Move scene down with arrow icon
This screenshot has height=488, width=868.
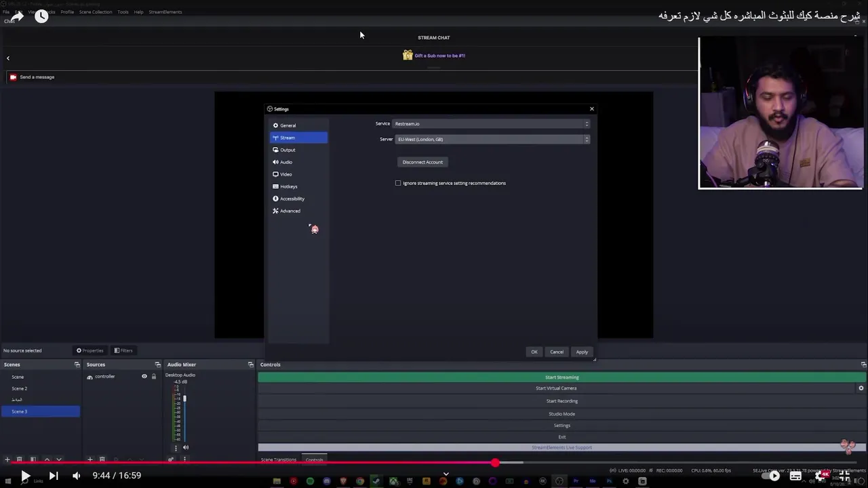coord(59,460)
